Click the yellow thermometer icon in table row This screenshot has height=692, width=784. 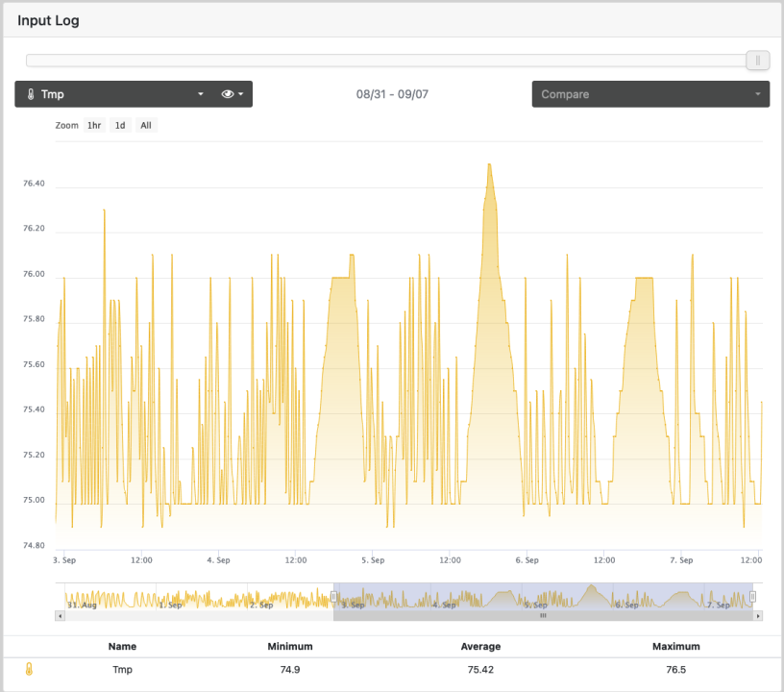coord(29,669)
